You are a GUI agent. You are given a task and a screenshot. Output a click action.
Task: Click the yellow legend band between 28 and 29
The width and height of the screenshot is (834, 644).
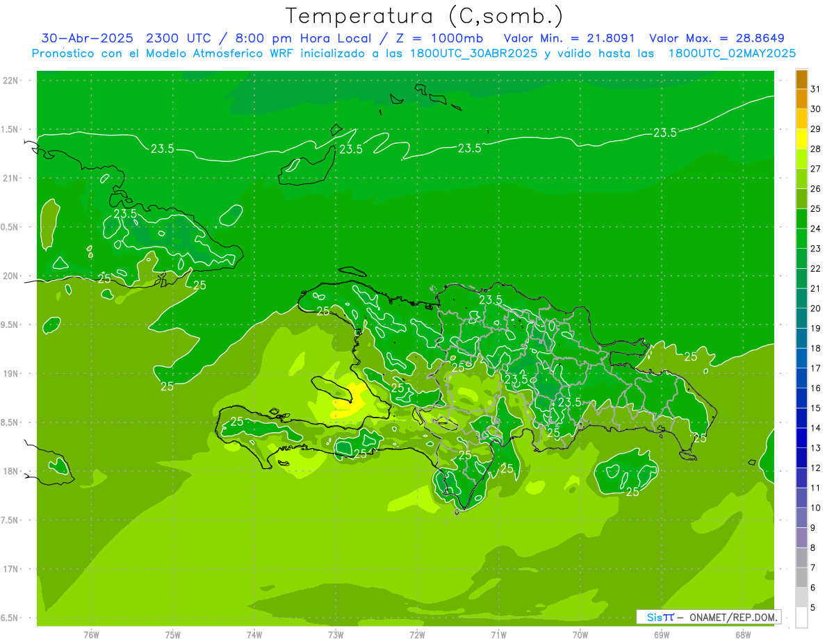(801, 139)
